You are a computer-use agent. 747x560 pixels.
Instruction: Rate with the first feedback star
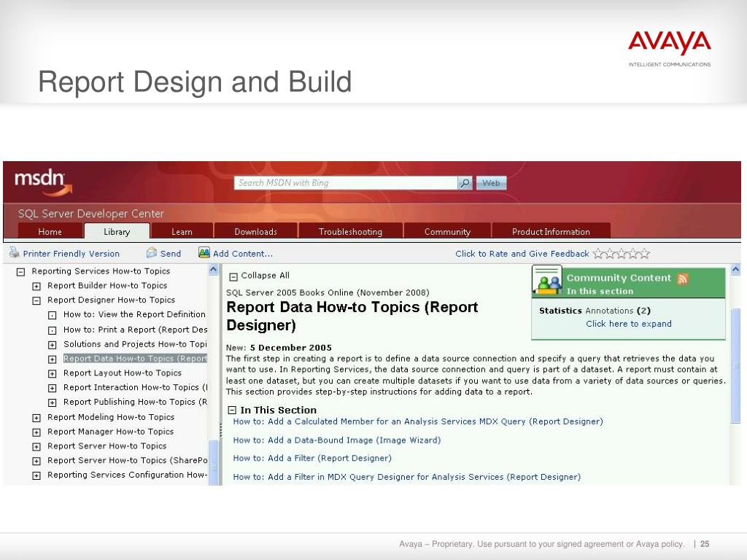[598, 253]
